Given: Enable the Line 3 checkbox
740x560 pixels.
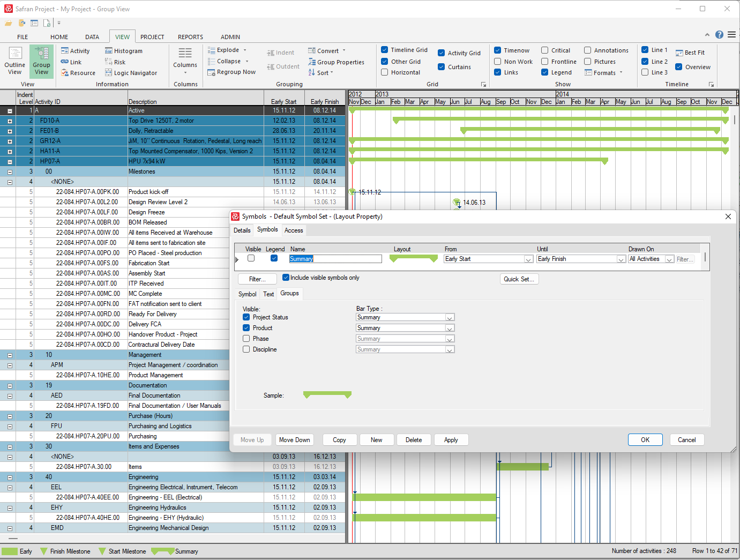Looking at the screenshot, I should [x=645, y=72].
